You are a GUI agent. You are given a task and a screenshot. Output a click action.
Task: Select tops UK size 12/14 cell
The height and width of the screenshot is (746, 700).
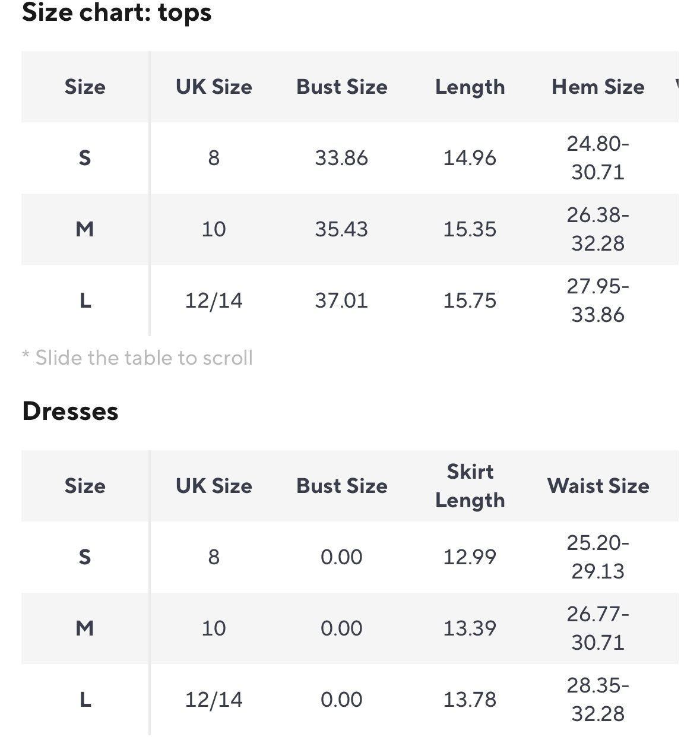click(214, 301)
